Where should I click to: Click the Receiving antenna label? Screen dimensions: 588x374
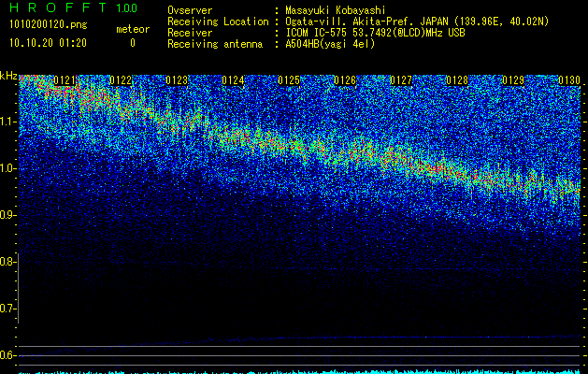point(215,44)
